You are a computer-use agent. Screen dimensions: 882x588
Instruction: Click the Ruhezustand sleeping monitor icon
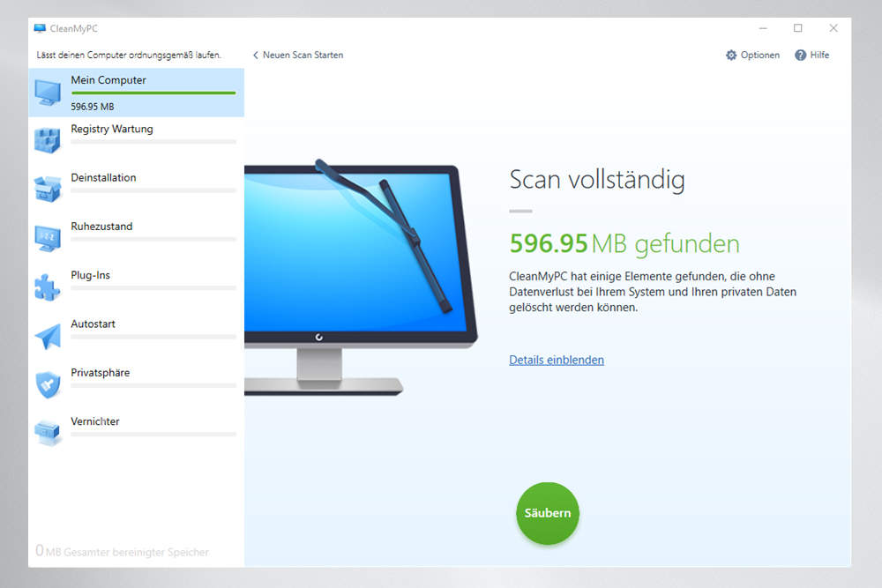pyautogui.click(x=48, y=238)
